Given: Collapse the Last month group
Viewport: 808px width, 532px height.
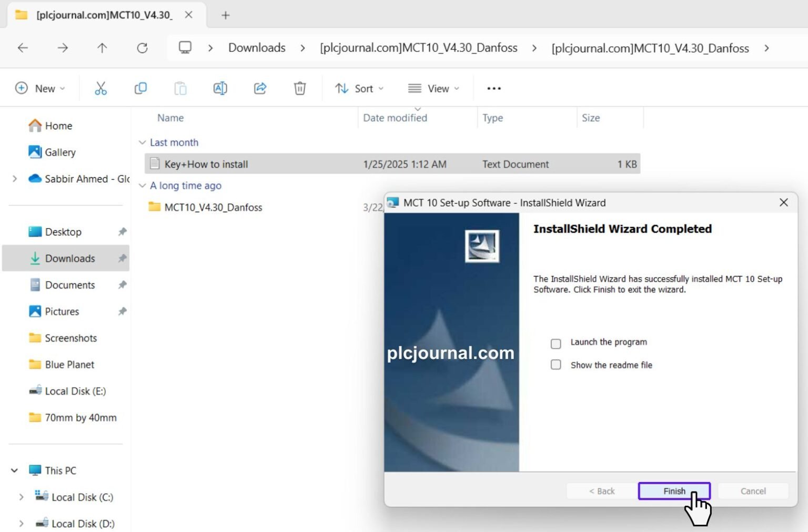Looking at the screenshot, I should point(142,142).
